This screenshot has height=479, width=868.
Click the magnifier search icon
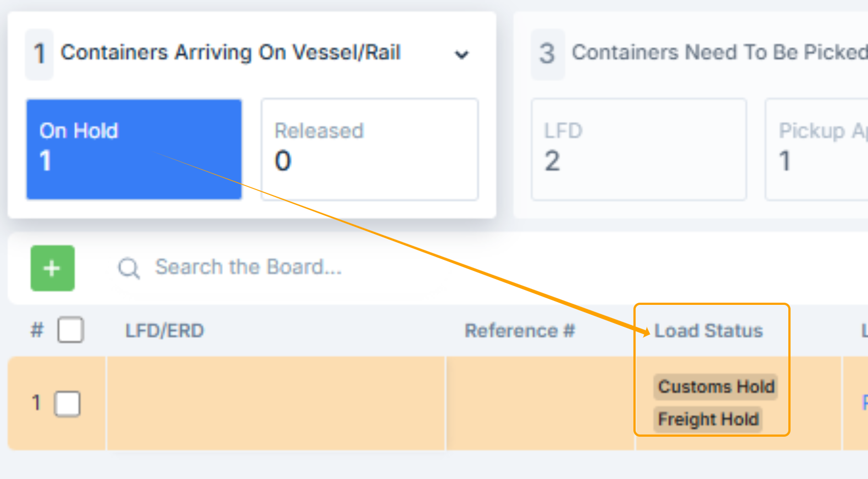129,268
